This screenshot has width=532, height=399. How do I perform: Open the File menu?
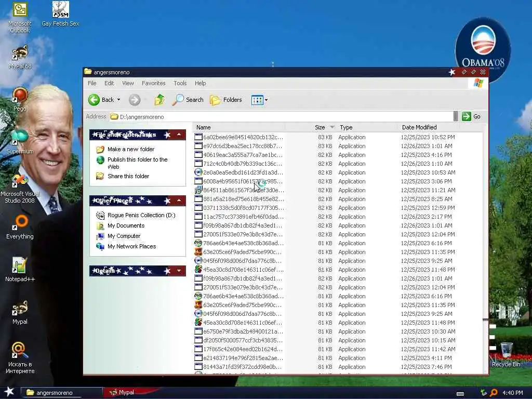(x=92, y=83)
